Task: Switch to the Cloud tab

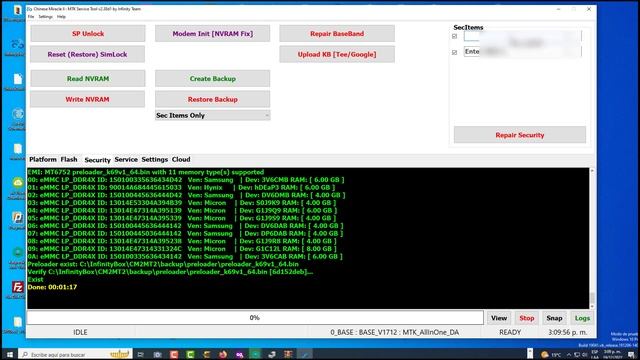Action: (x=181, y=159)
